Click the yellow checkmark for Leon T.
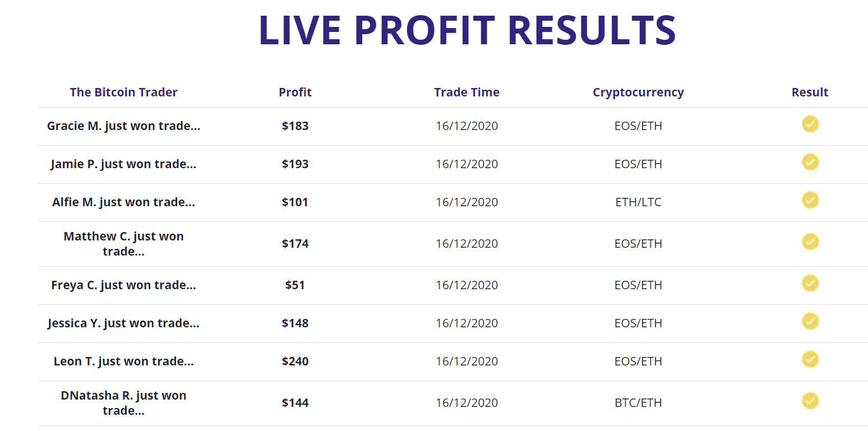Screen dimensions: 868x431 (x=810, y=359)
